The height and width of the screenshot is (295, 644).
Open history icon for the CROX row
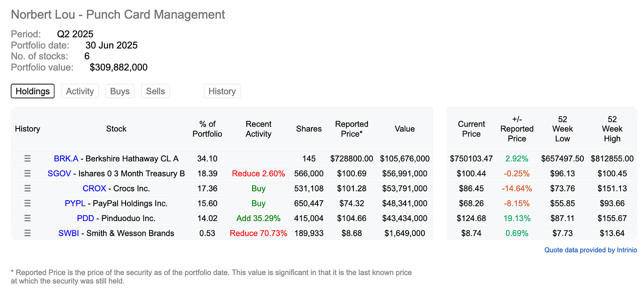(x=27, y=188)
